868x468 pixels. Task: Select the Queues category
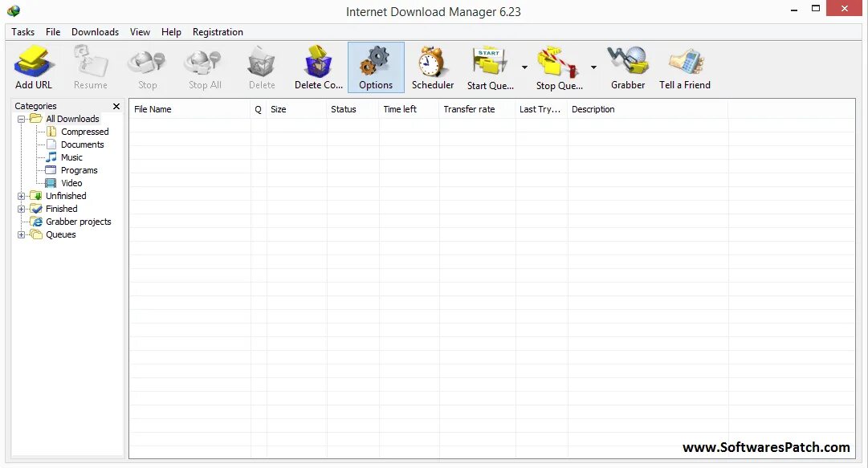[x=61, y=234]
